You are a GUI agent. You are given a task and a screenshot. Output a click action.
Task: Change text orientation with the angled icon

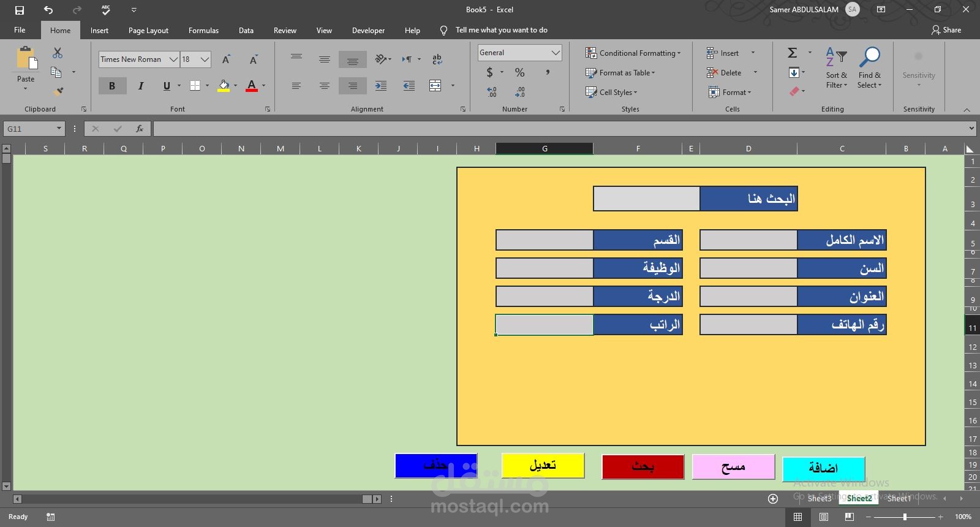point(381,59)
